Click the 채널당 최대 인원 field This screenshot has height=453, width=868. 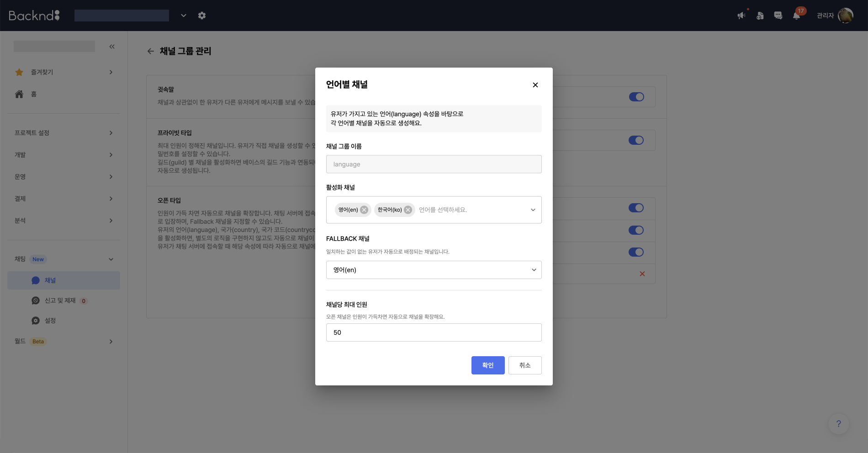pos(434,332)
